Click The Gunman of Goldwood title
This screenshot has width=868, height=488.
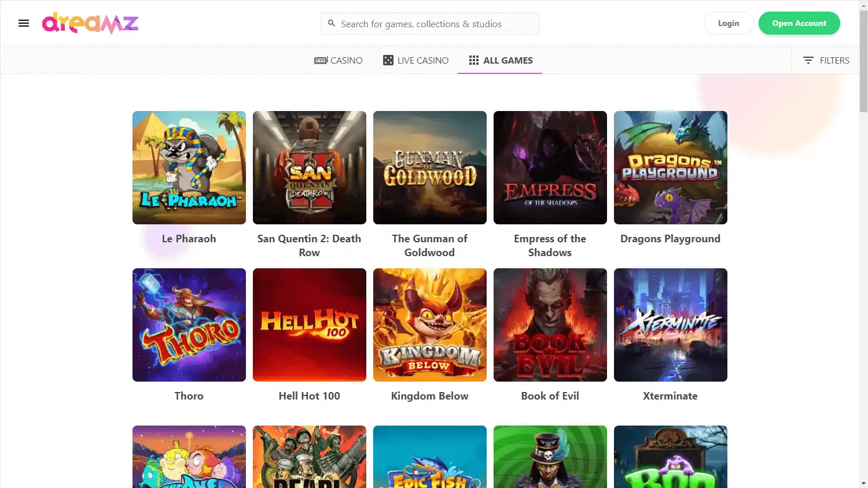[430, 246]
